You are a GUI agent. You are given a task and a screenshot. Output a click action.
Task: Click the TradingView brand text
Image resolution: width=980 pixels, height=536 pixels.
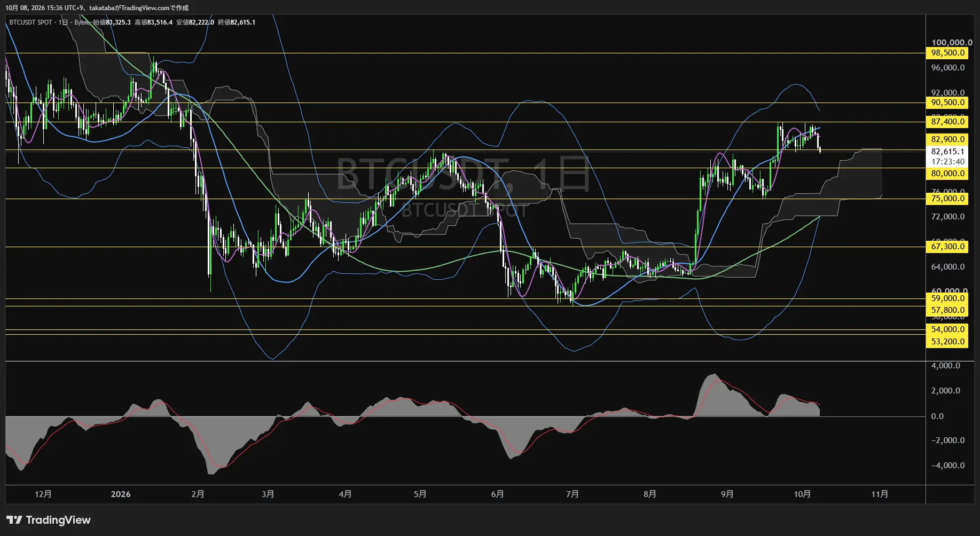pos(58,520)
